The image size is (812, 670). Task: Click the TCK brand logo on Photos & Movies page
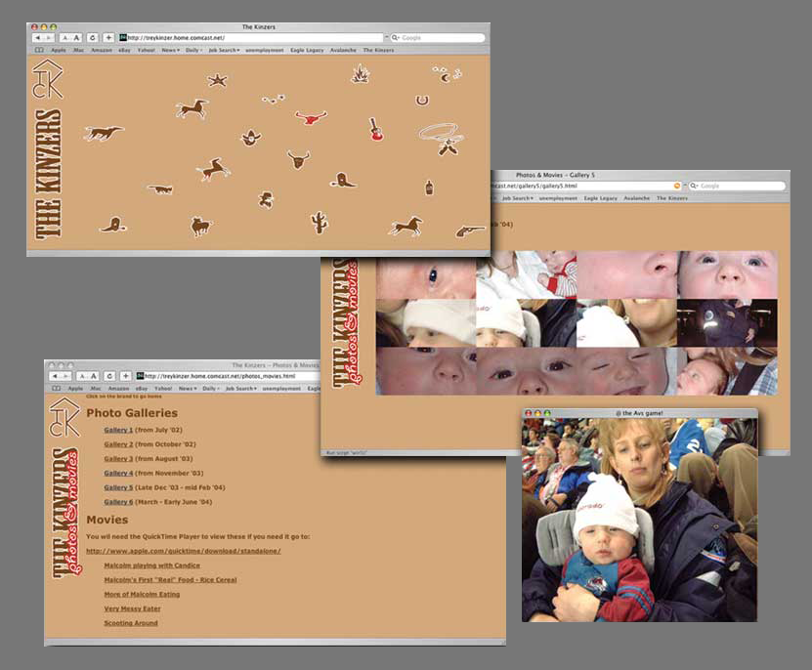64,418
